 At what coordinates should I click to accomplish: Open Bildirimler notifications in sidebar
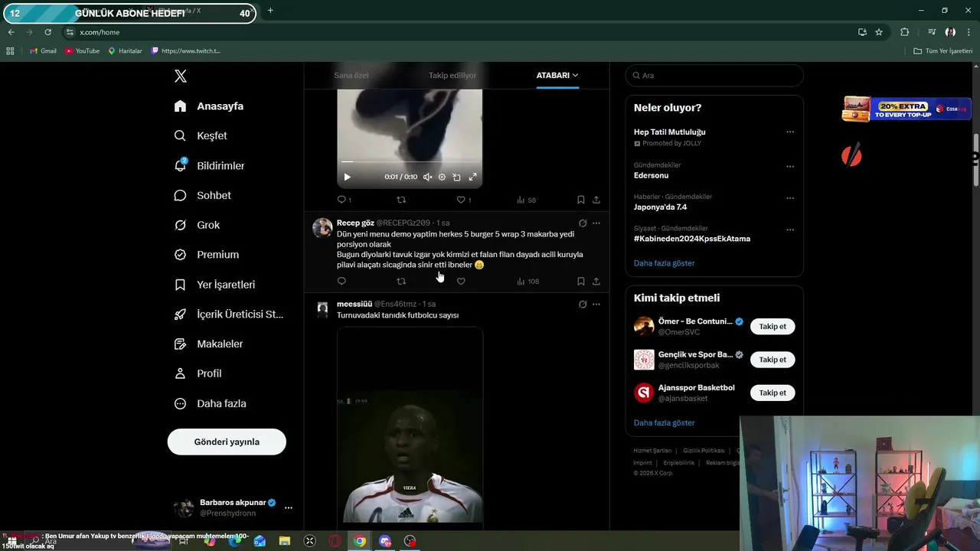point(209,165)
